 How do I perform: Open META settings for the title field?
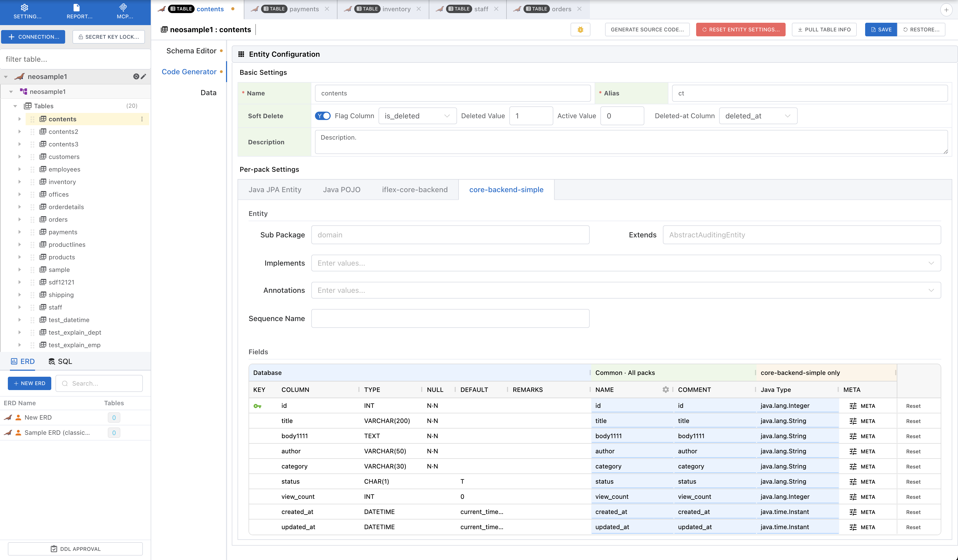pos(862,421)
